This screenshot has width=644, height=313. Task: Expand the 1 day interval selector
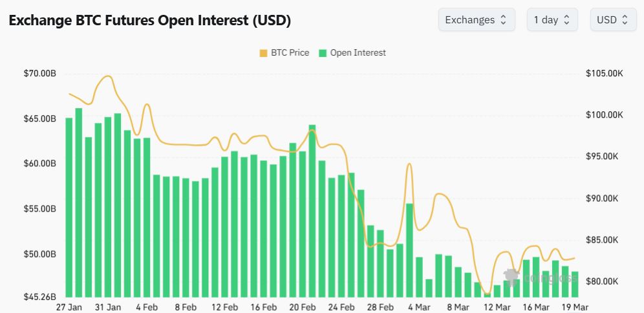(552, 19)
